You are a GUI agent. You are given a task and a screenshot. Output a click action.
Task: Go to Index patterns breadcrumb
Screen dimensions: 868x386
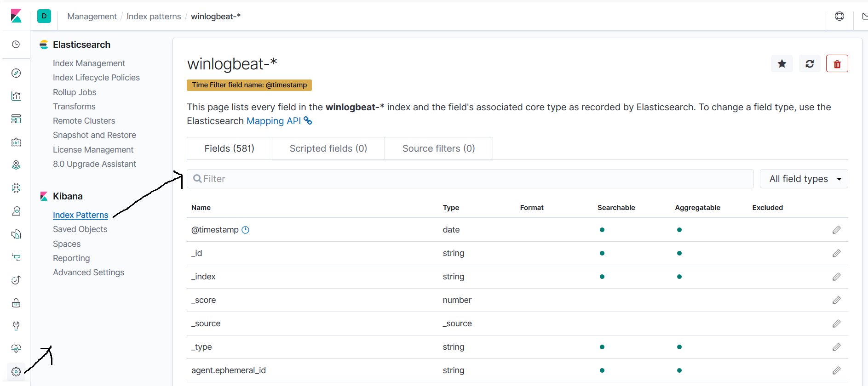pyautogui.click(x=154, y=17)
